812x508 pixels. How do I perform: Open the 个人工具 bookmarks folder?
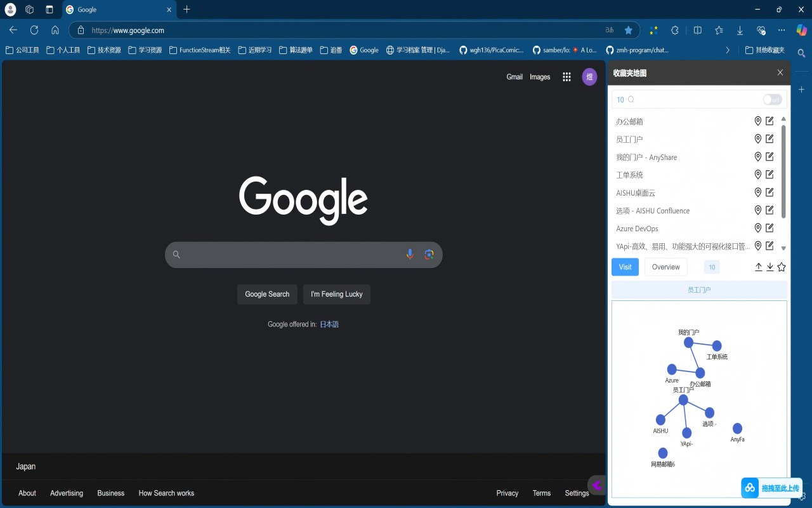63,50
